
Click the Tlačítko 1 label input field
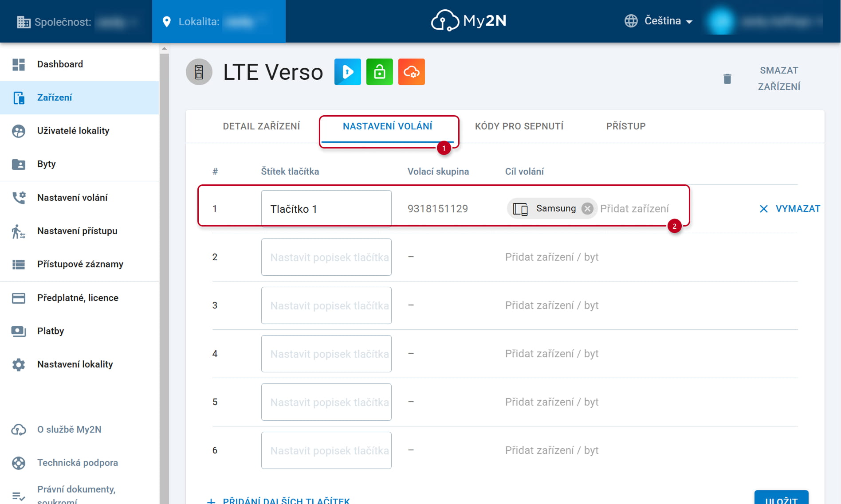click(x=326, y=209)
